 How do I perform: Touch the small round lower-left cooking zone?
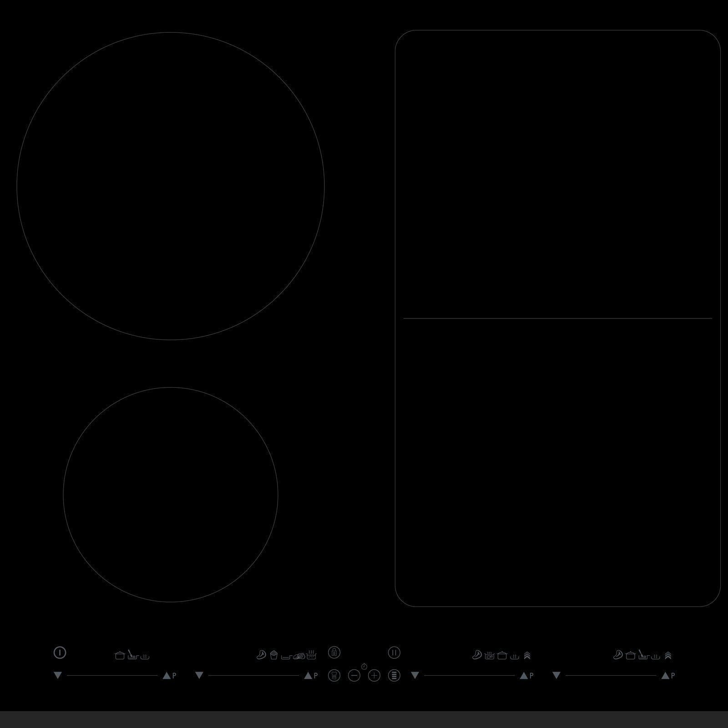coord(171,495)
